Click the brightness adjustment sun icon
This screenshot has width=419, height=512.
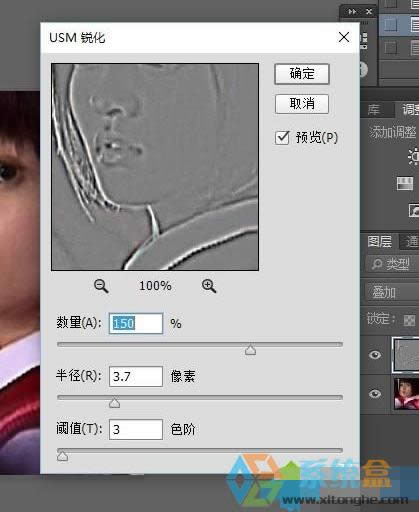coord(413,156)
